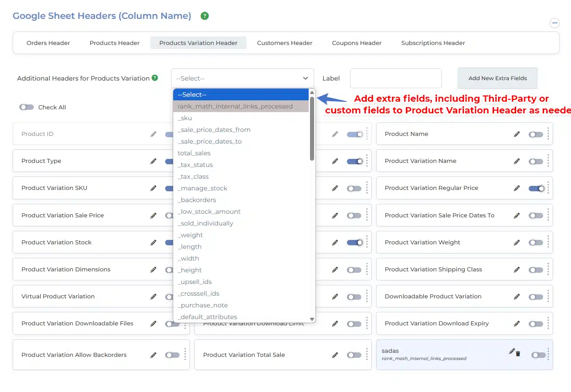Click drag handle dots for Product Variation Weight
571x392 pixels.
pyautogui.click(x=548, y=243)
